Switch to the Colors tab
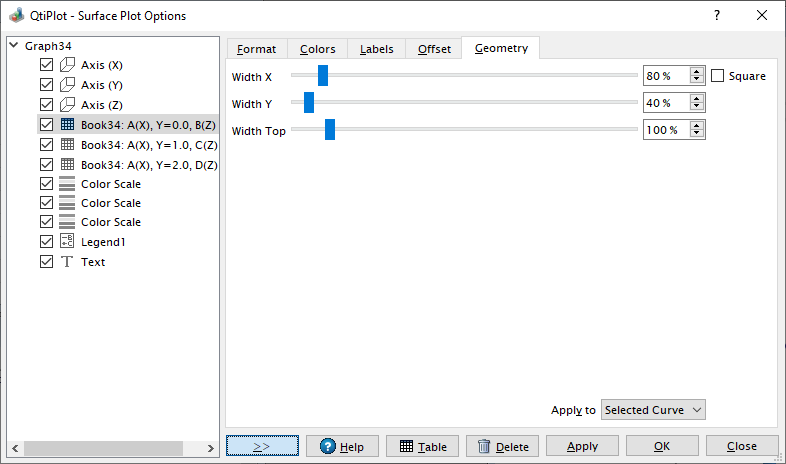The width and height of the screenshot is (786, 464). (x=318, y=49)
